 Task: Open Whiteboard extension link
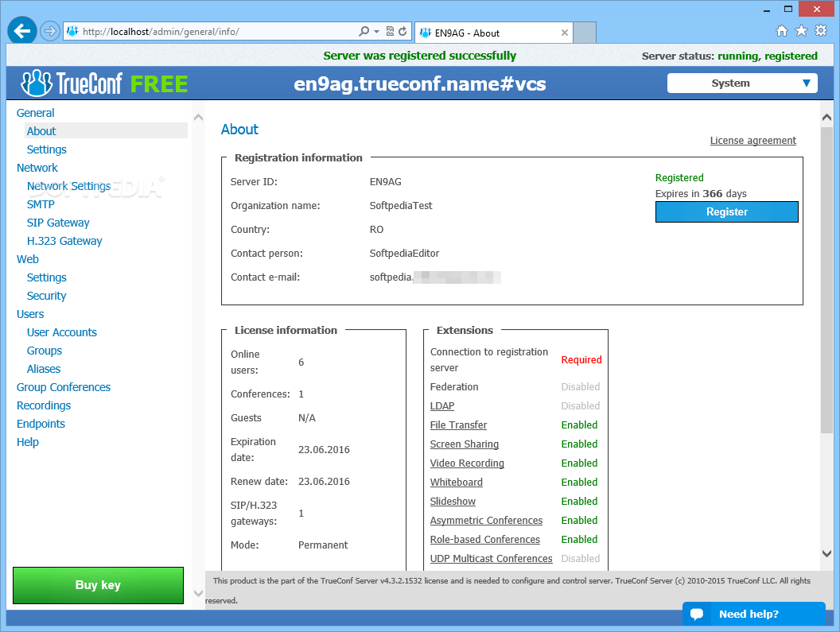456,482
